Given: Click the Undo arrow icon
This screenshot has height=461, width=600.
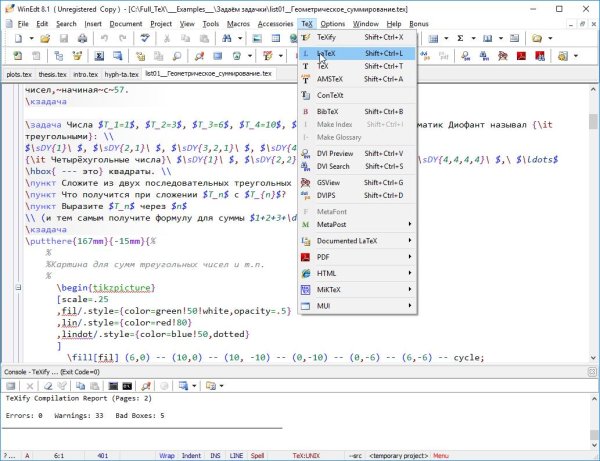Looking at the screenshot, I should [x=104, y=38].
